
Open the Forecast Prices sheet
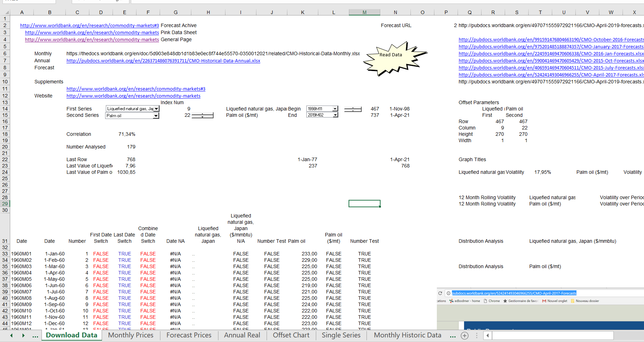click(189, 335)
